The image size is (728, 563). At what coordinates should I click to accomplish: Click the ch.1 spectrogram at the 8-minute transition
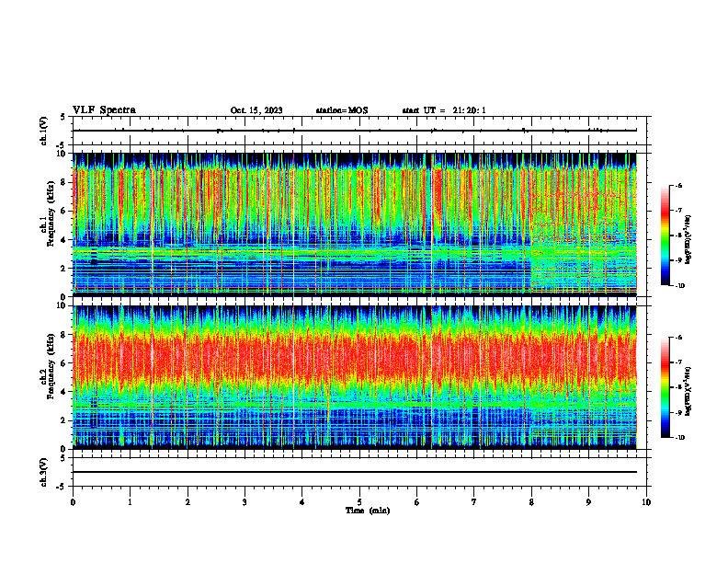(x=531, y=224)
